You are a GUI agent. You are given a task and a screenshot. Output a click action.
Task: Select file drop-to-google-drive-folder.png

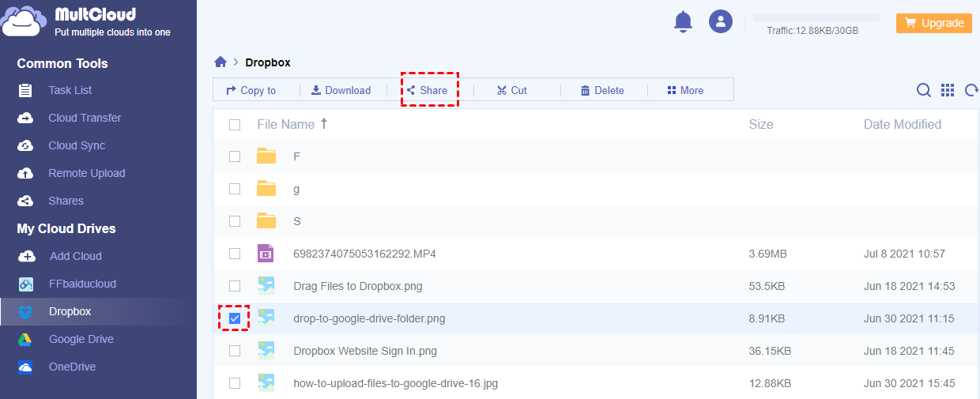[369, 318]
